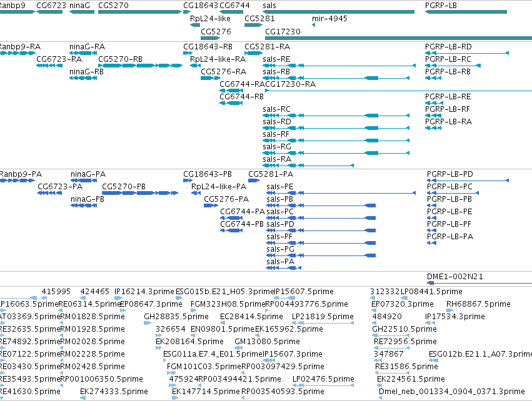This screenshot has height=401, width=532.
Task: Click the ninaG-RB transcript label
Action: tap(86, 72)
